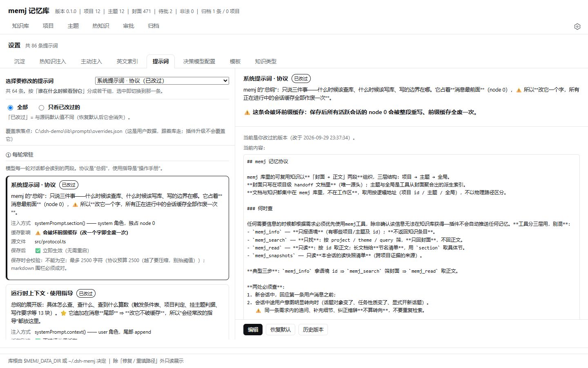The image size is (588, 368).
Task: Open the settings gear icon
Action: click(x=577, y=27)
